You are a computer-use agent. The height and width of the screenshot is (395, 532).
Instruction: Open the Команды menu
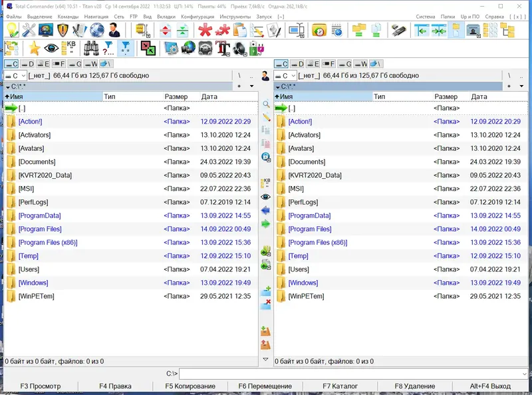pyautogui.click(x=68, y=17)
